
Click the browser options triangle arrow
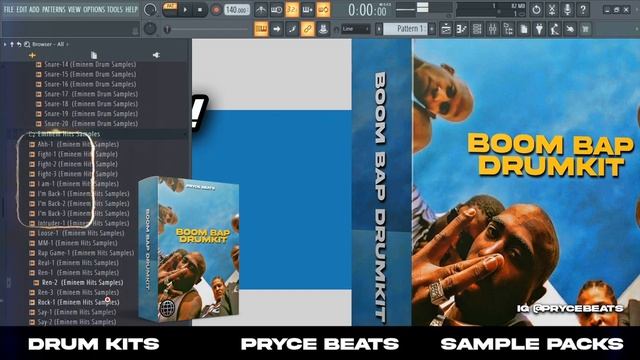pyautogui.click(x=5, y=44)
